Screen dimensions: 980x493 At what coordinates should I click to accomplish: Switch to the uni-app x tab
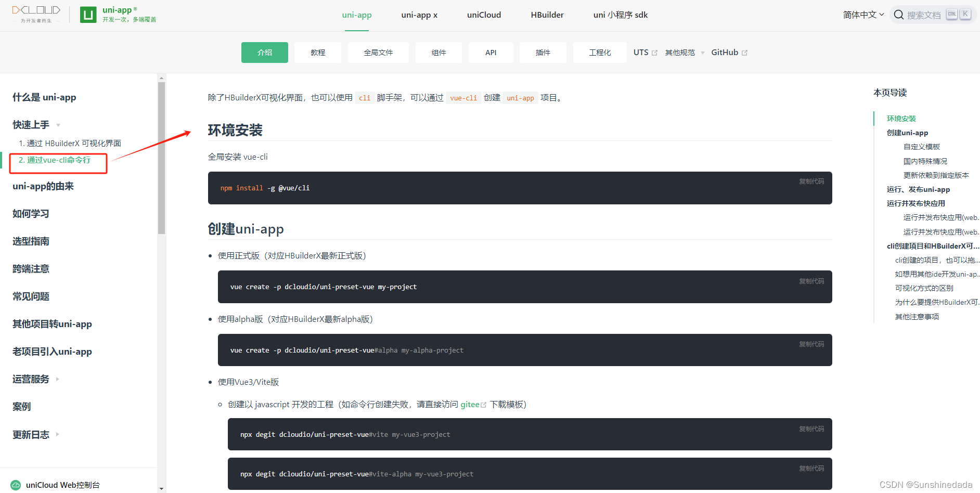tap(419, 15)
